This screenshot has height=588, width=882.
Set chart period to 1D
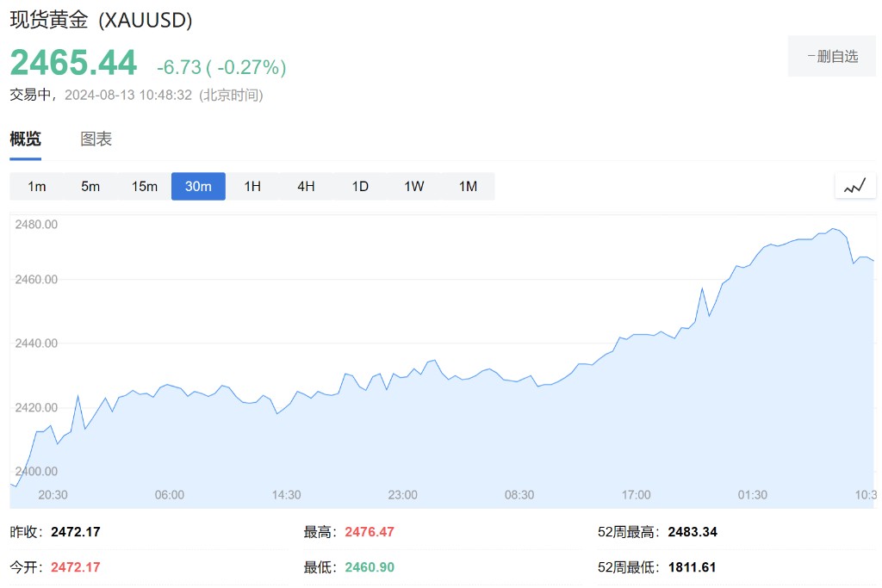pos(360,186)
